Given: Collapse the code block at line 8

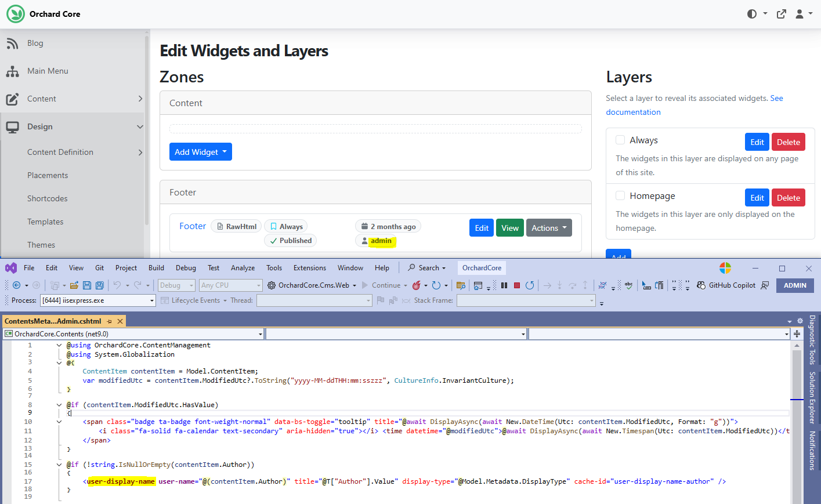Looking at the screenshot, I should click(59, 405).
